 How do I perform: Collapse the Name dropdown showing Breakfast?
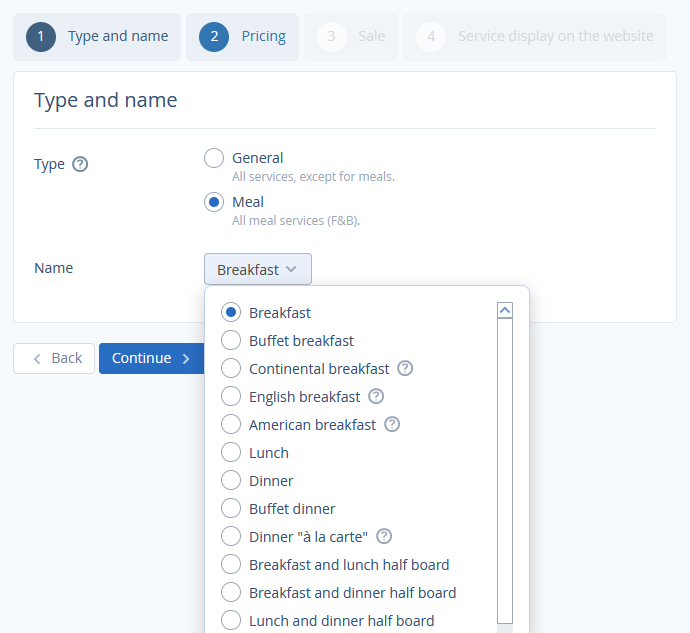pos(258,269)
